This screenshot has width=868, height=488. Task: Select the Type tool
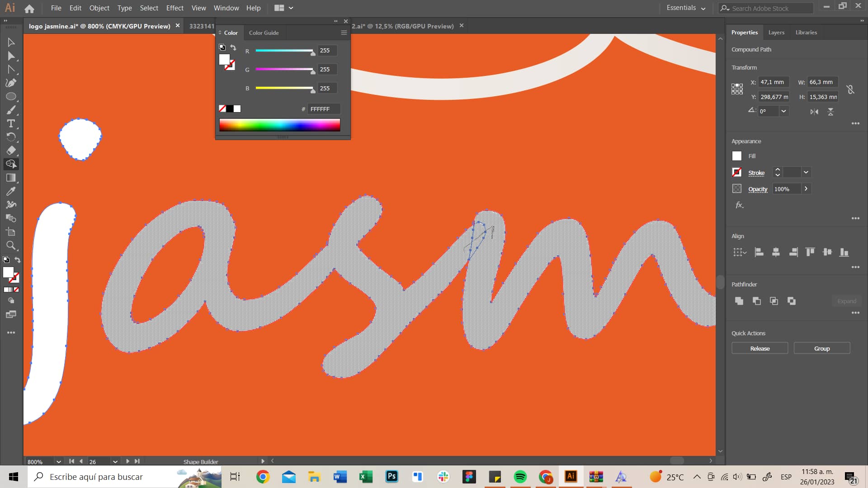pyautogui.click(x=11, y=124)
